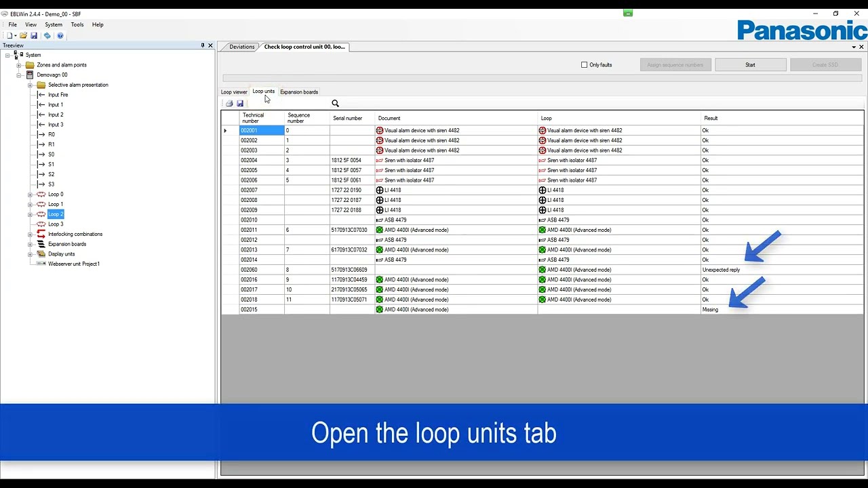Screen dimensions: 868x488
Task: Open the Tools menu
Action: click(77, 24)
